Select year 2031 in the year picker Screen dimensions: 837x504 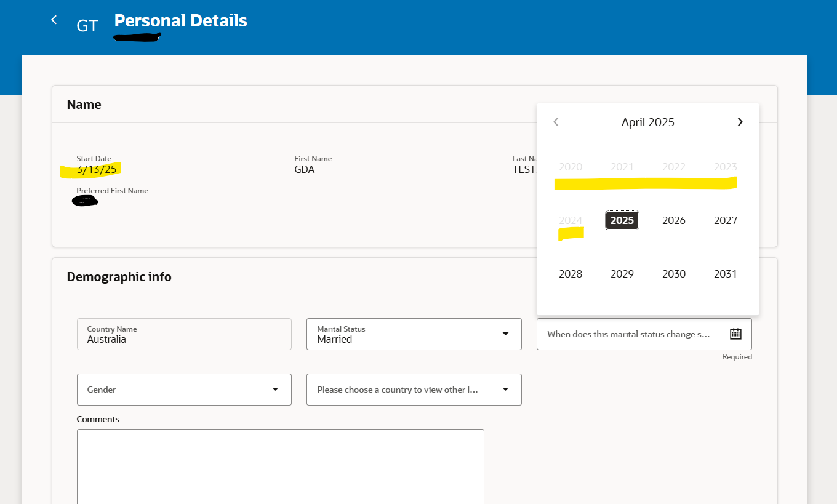click(x=726, y=273)
